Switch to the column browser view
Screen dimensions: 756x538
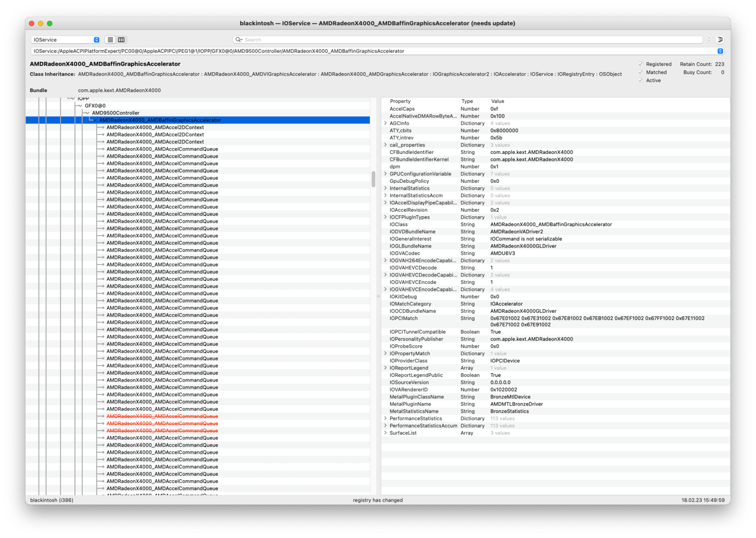121,40
